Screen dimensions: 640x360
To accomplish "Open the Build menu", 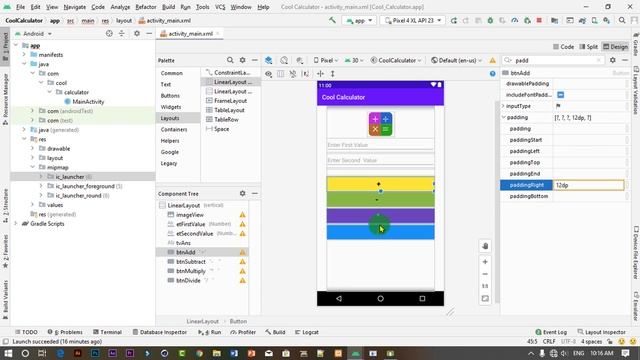I will pos(168,7).
